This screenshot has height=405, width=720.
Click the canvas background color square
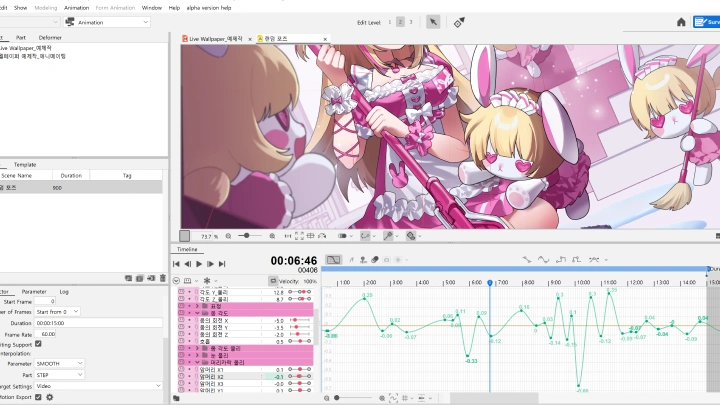click(x=185, y=236)
